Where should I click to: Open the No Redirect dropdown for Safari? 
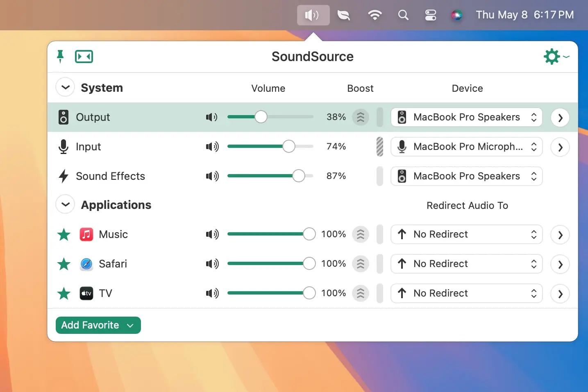click(466, 264)
